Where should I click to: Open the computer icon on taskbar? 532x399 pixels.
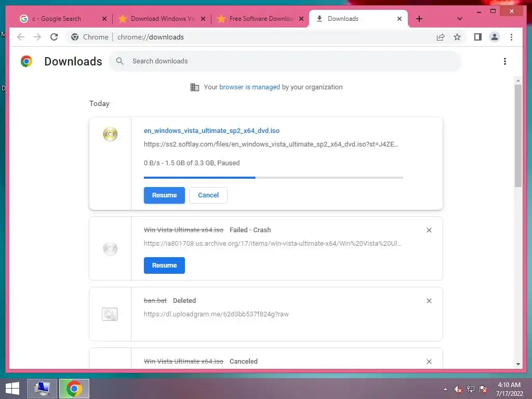pyautogui.click(x=42, y=389)
